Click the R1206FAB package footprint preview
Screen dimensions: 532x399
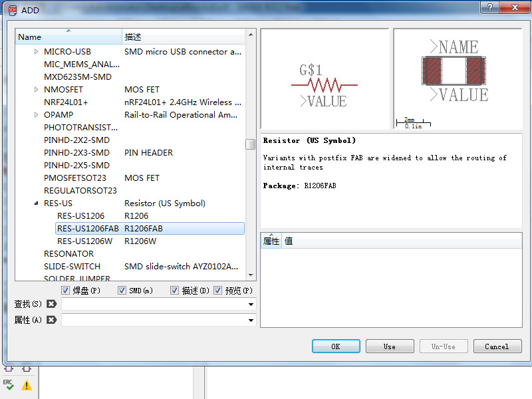click(458, 78)
